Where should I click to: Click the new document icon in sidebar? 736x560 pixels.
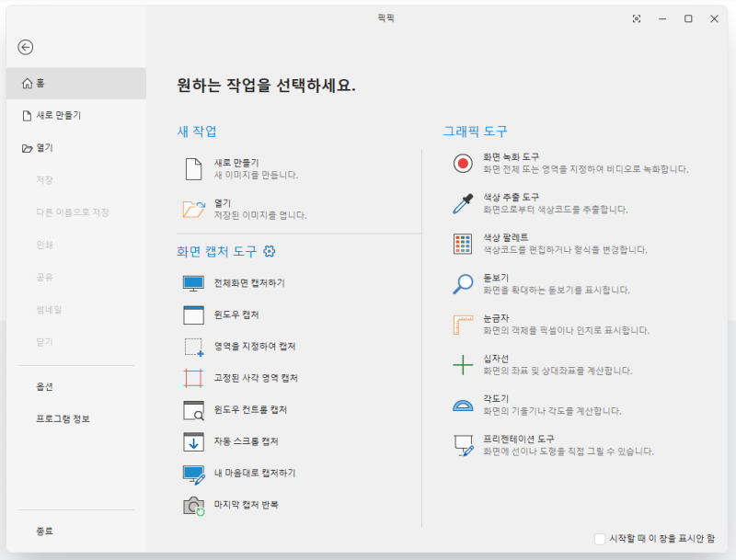coord(28,116)
